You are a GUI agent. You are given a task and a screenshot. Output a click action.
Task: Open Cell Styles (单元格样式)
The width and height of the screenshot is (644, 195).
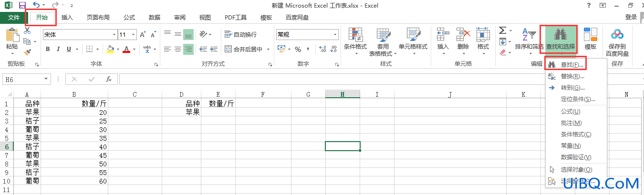[413, 41]
